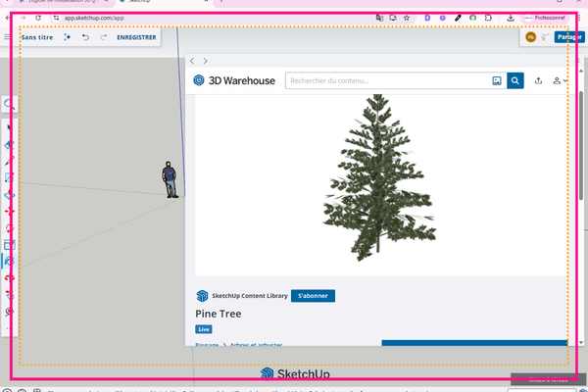Screen dimensions: 588x392
Task: Click the blue search magnifier button
Action: point(515,80)
